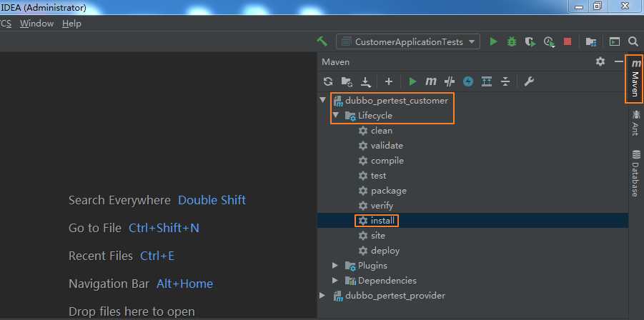Hide the Maven panel with minus icon
The image size is (644, 320).
click(x=618, y=62)
